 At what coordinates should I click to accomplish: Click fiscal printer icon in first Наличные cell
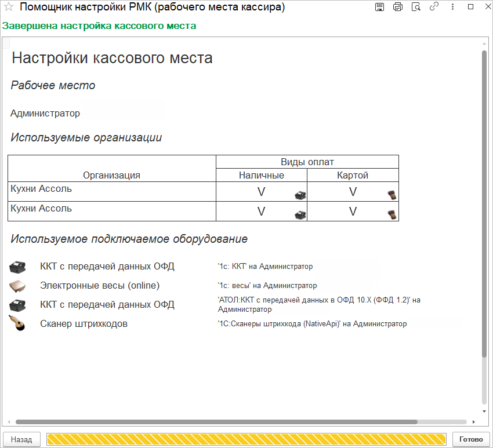[300, 195]
